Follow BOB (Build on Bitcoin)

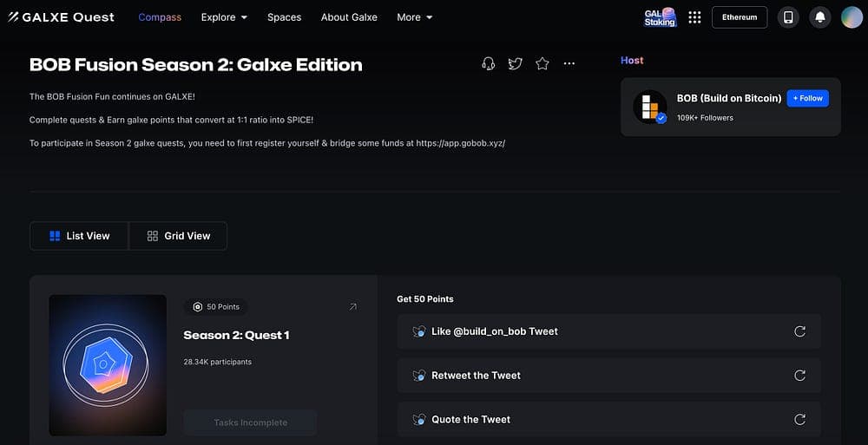pyautogui.click(x=807, y=98)
